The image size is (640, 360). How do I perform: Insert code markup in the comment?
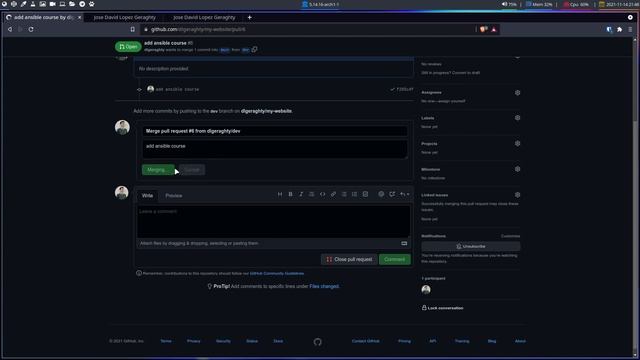pos(322,194)
